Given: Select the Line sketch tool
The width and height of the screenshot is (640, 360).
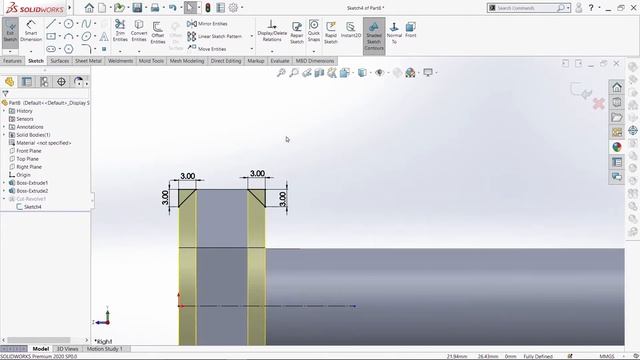Looking at the screenshot, I should pyautogui.click(x=51, y=24).
